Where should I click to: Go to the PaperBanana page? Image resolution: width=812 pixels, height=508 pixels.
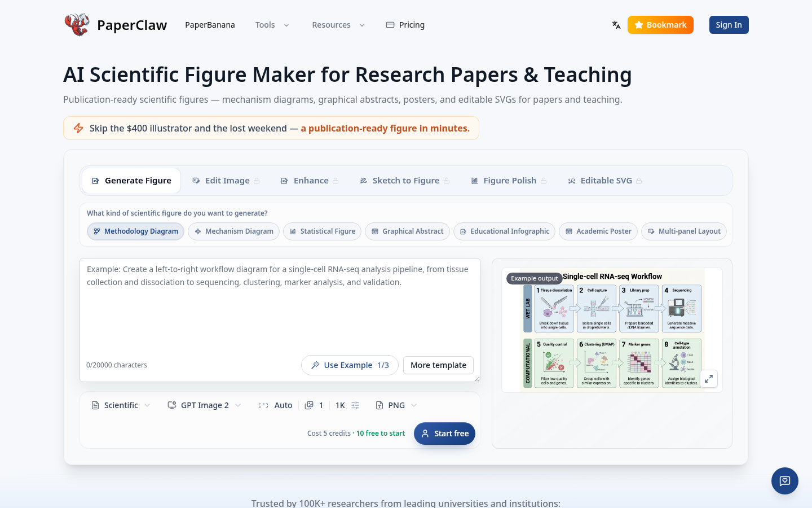click(x=210, y=25)
